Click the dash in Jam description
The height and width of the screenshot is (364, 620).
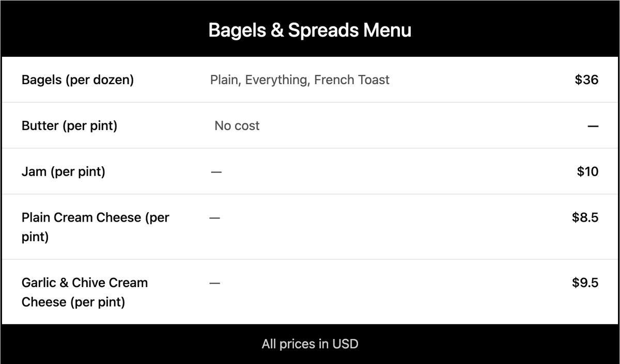tap(216, 172)
